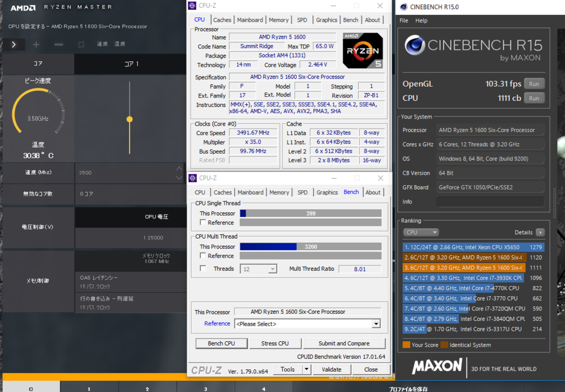The image size is (565, 392).
Task: Switch to CPU tab in bottom CPU-Z window
Action: pyautogui.click(x=200, y=192)
